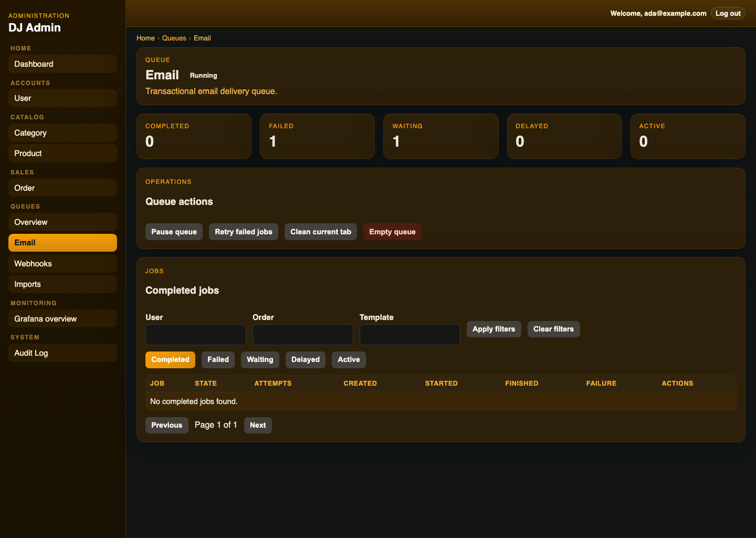The image size is (756, 538).
Task: Show Waiting jobs
Action: pyautogui.click(x=260, y=359)
